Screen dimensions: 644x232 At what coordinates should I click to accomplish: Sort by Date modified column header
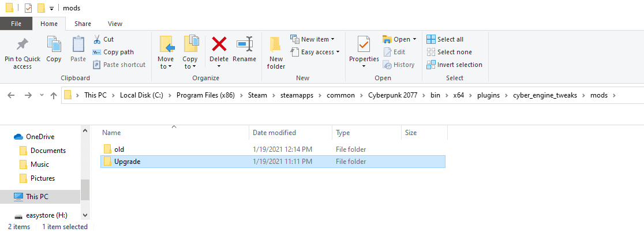pos(290,133)
